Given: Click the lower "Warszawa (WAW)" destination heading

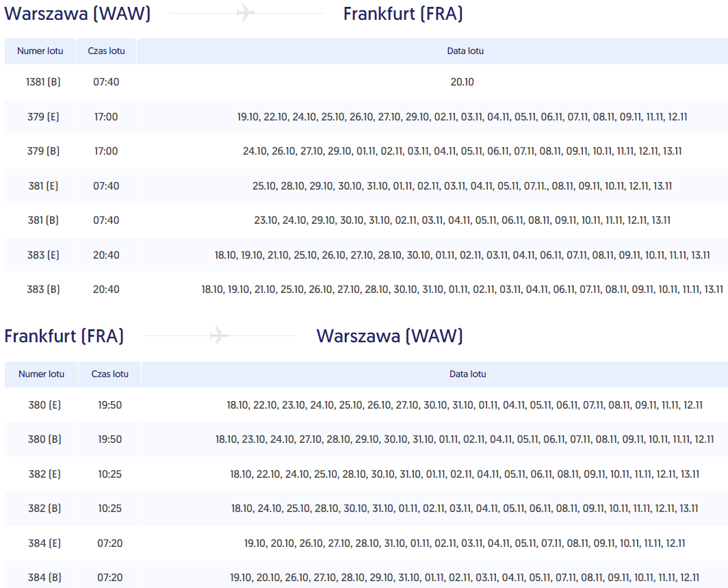Looking at the screenshot, I should tap(389, 336).
